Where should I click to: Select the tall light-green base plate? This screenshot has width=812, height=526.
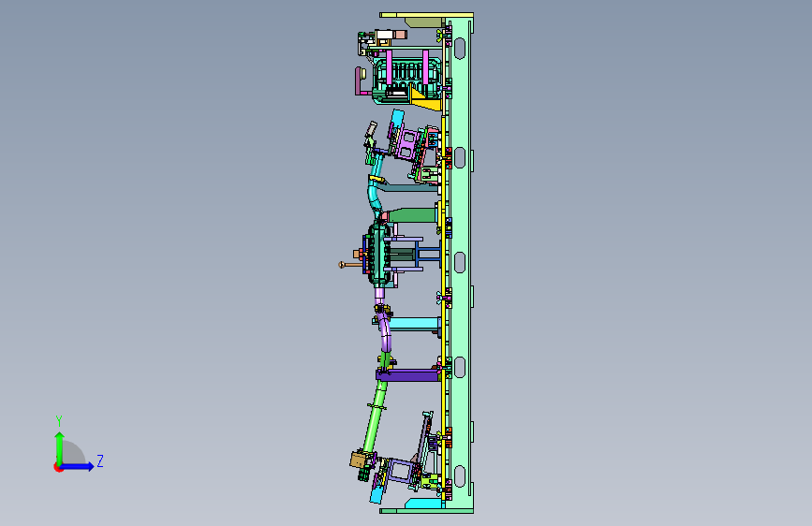[x=460, y=263]
